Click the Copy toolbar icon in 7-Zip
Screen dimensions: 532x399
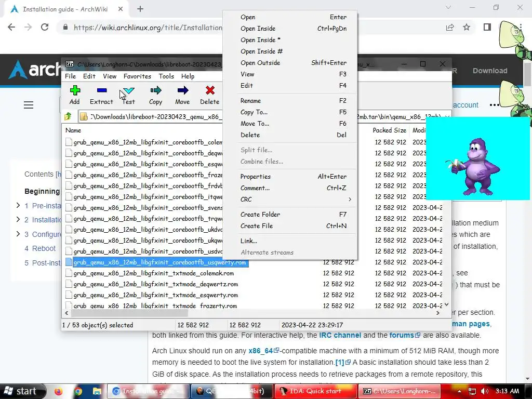click(156, 90)
